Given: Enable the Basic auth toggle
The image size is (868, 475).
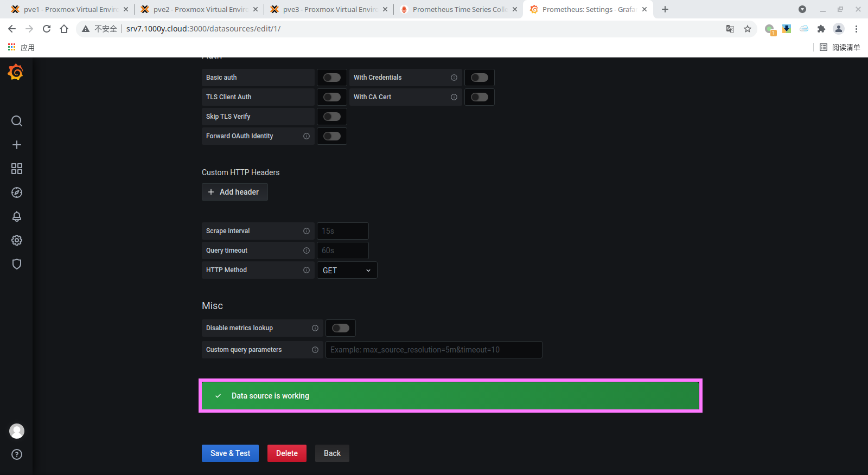Looking at the screenshot, I should [331, 78].
